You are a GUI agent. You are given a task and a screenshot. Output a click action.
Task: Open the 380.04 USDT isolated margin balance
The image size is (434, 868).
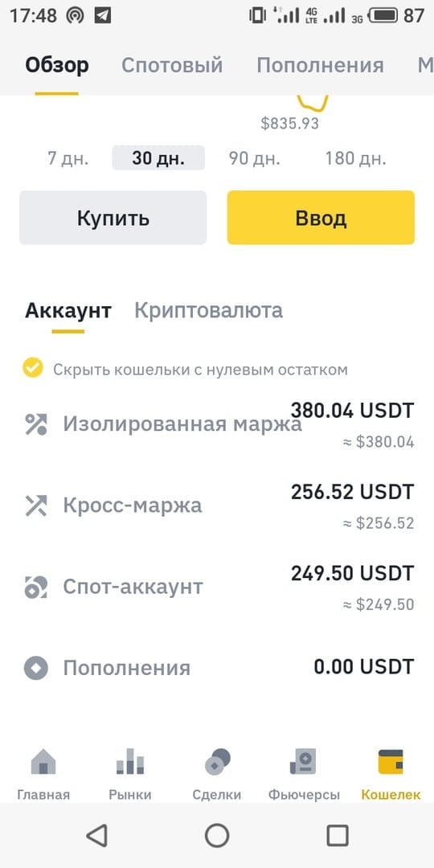[353, 411]
